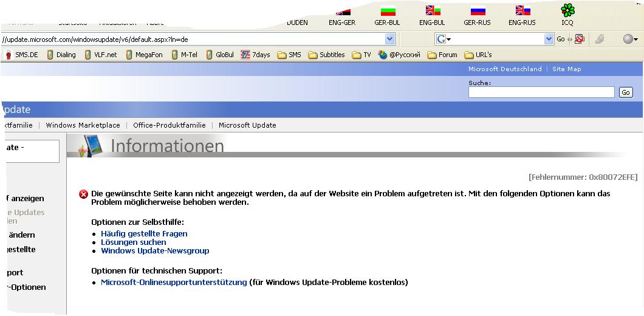Click the Microsoft Deutschland link

tap(505, 69)
